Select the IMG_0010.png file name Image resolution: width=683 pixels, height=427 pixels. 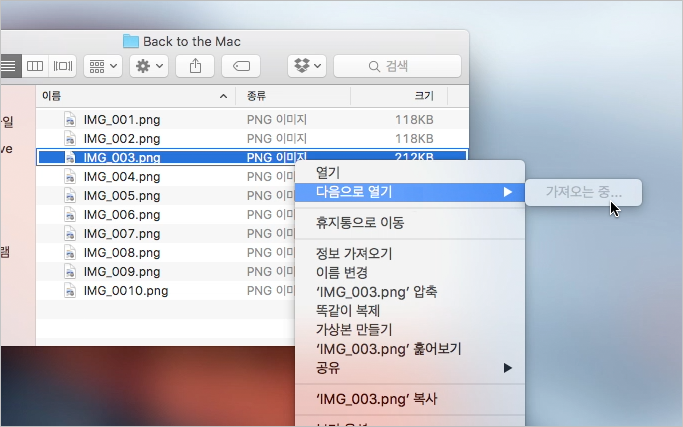126,291
